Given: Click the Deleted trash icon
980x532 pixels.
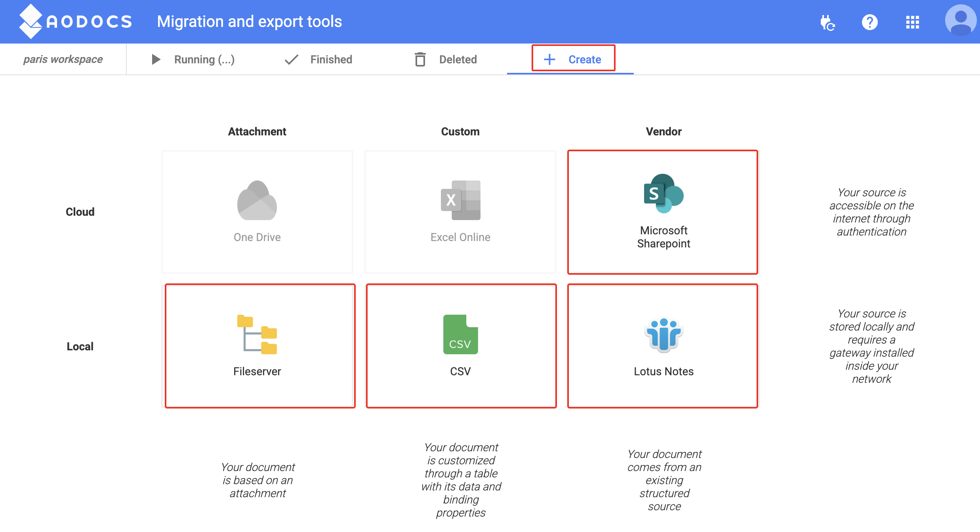Looking at the screenshot, I should coord(420,59).
